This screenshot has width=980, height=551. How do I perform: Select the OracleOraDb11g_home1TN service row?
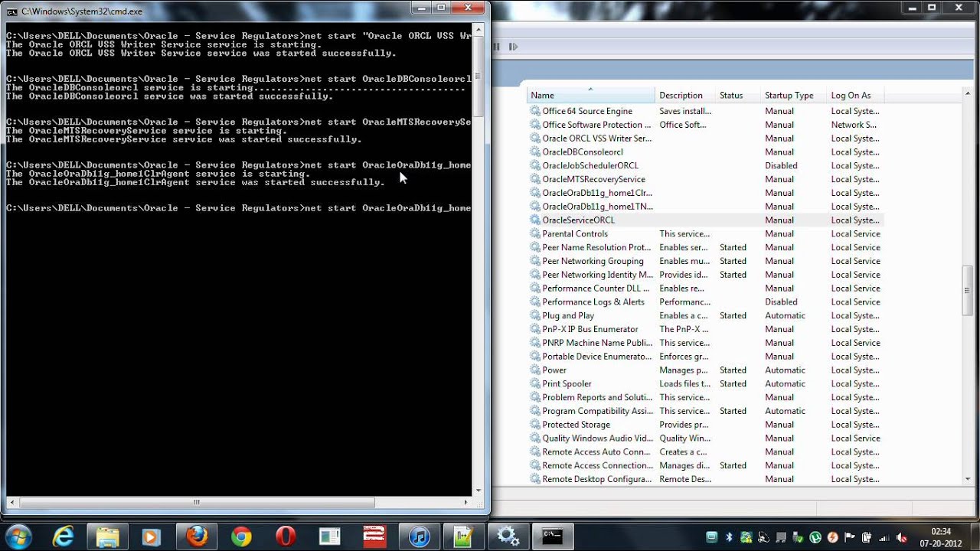[x=705, y=207]
